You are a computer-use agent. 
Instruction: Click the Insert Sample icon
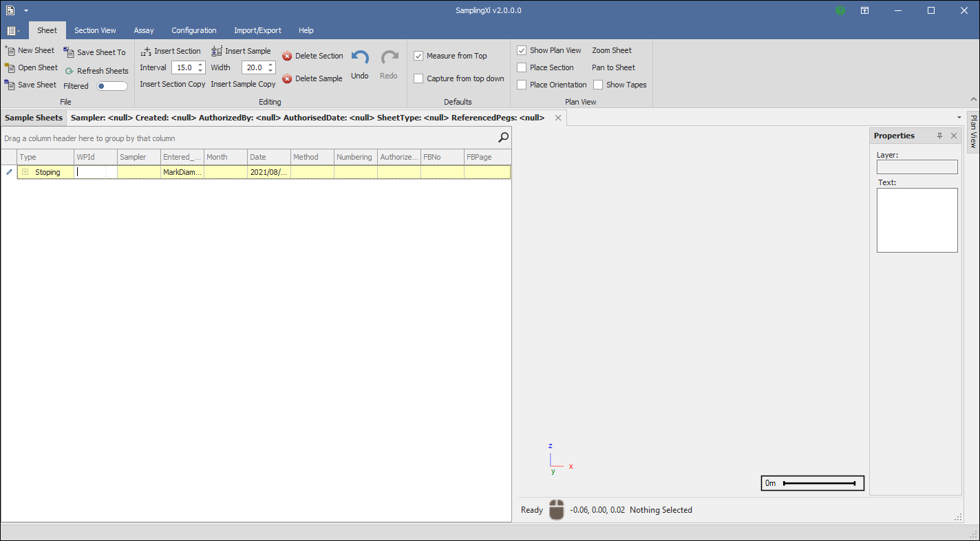pyautogui.click(x=217, y=51)
